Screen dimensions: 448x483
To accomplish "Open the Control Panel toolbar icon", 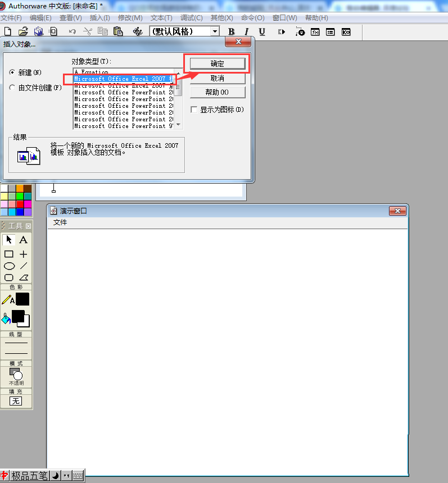I will [300, 31].
